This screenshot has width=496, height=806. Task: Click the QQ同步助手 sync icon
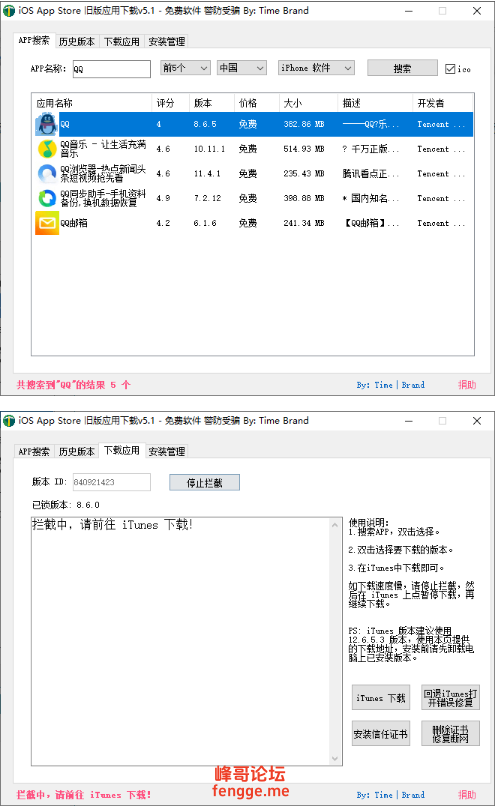47,198
